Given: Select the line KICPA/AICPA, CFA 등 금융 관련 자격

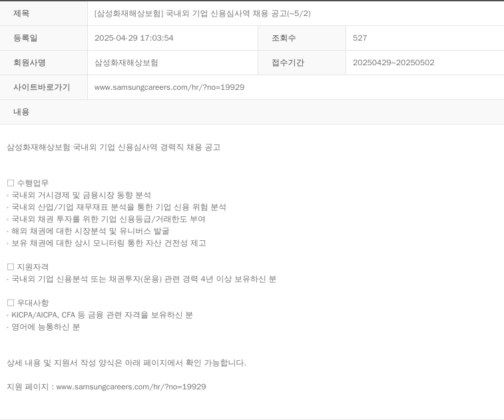Looking at the screenshot, I should tap(100, 315).
